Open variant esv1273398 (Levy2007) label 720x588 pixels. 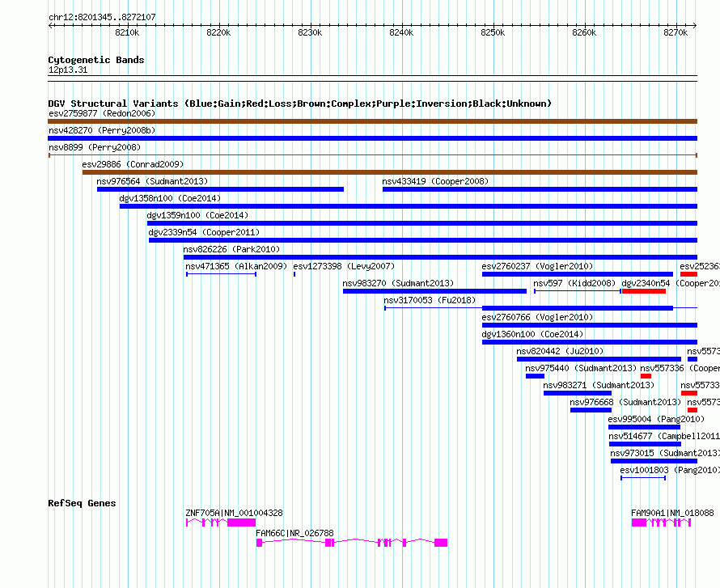pos(344,266)
